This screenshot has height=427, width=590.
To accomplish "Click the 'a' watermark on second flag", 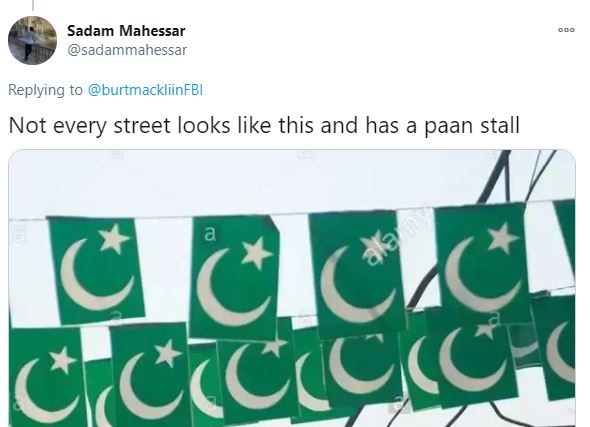I will (x=210, y=234).
